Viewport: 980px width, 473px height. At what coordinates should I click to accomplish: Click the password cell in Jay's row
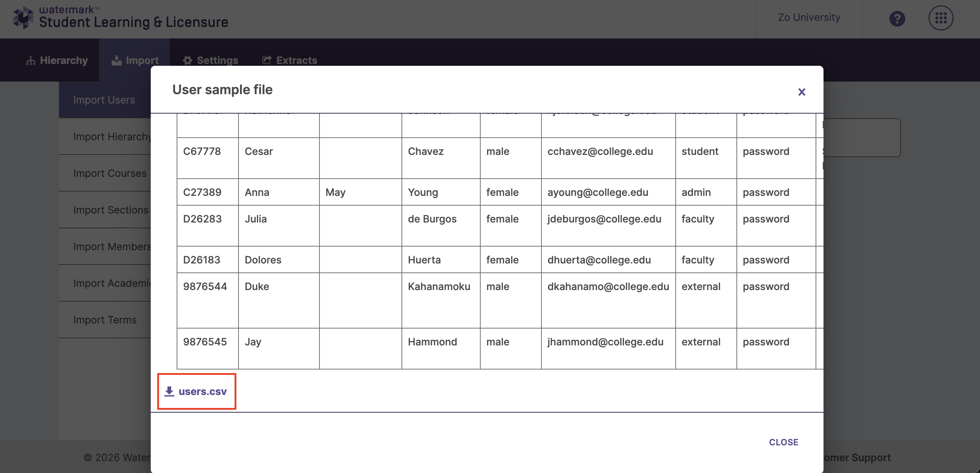tap(776, 349)
